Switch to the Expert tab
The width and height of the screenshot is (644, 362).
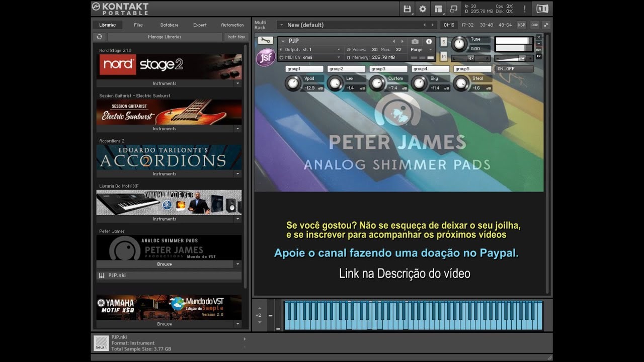pyautogui.click(x=200, y=25)
